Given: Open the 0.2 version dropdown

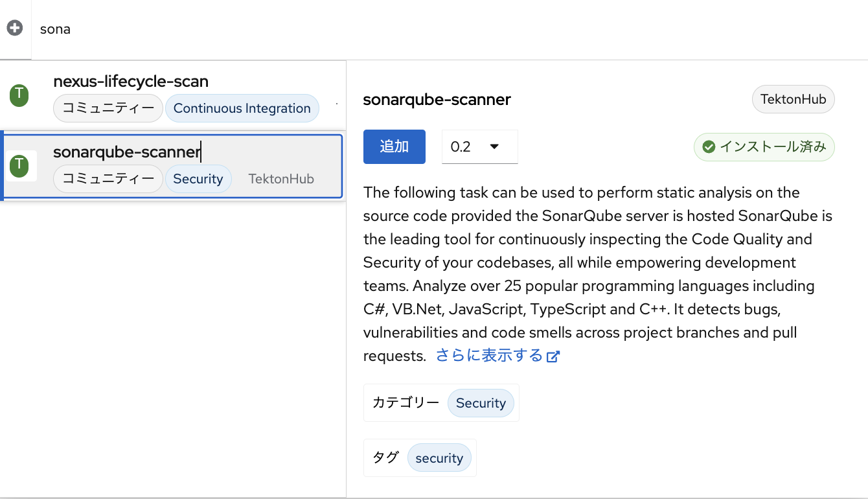Looking at the screenshot, I should 479,146.
